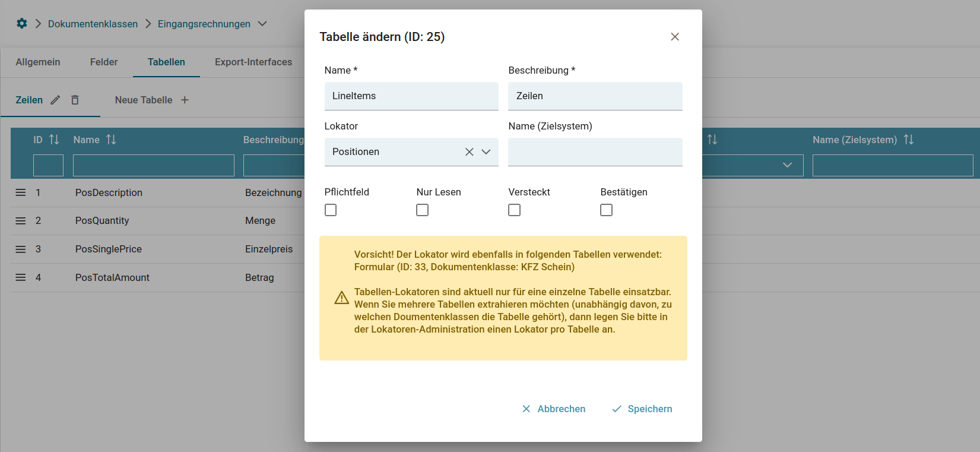Select the PosTotalAmount cell

(x=112, y=277)
